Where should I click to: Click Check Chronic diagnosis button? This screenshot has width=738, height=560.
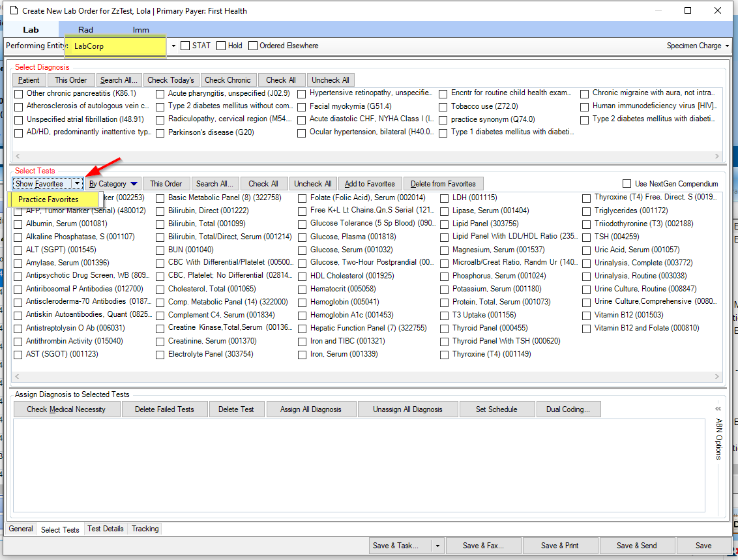(x=228, y=80)
